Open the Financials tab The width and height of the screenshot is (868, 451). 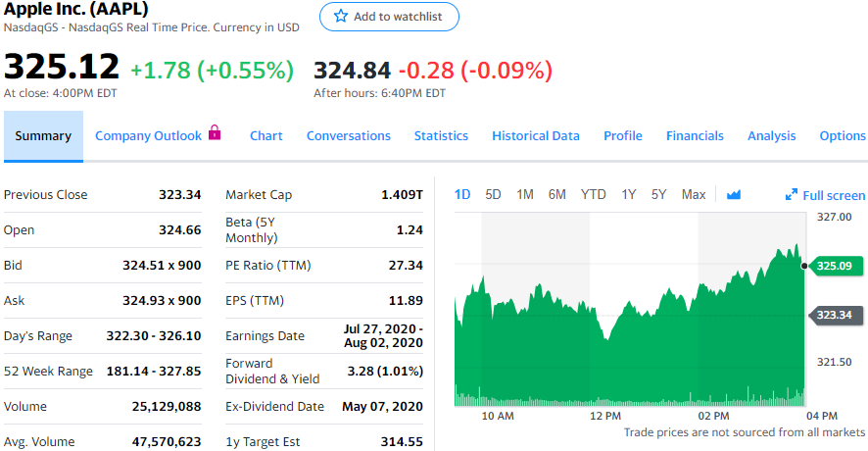[695, 136]
